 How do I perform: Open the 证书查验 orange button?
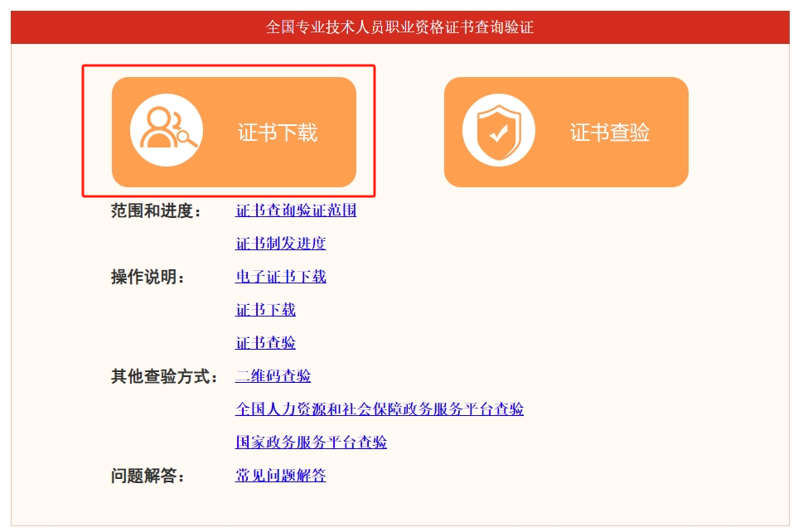point(566,132)
